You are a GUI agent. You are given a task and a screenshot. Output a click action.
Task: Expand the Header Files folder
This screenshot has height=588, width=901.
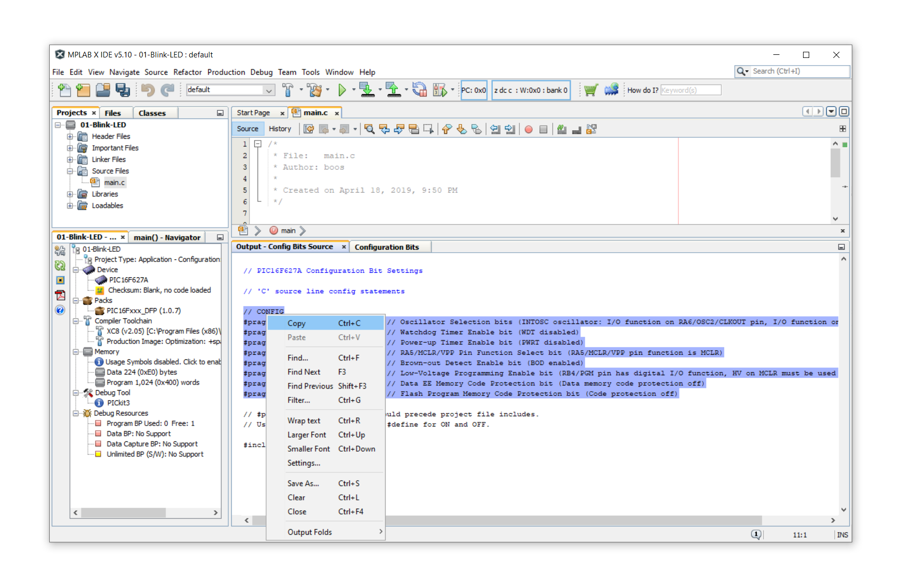point(70,137)
